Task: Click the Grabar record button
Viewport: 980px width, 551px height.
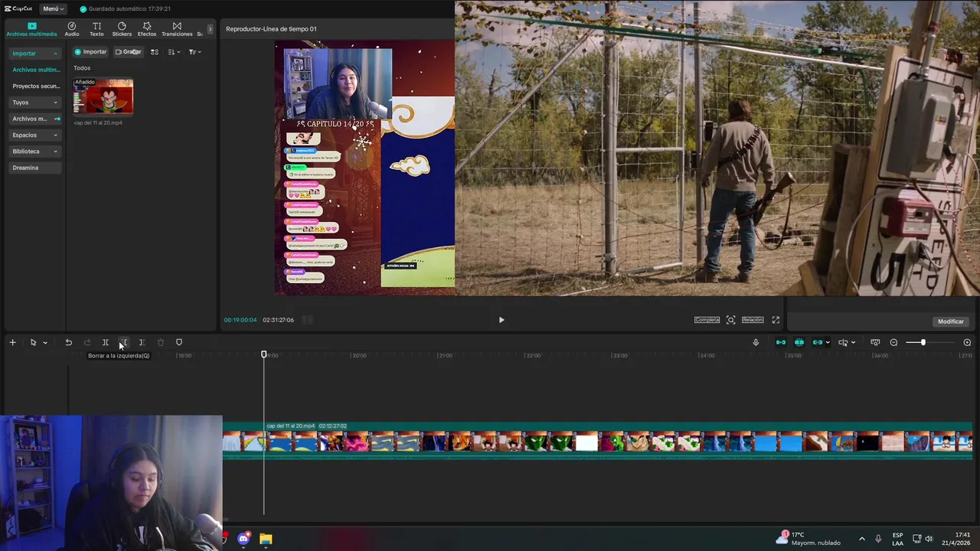Action: 128,52
